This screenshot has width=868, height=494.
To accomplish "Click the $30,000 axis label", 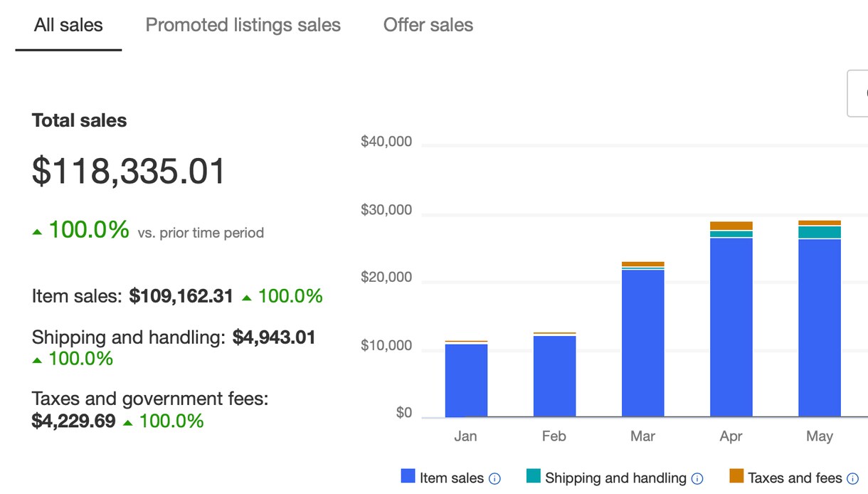I will point(386,210).
